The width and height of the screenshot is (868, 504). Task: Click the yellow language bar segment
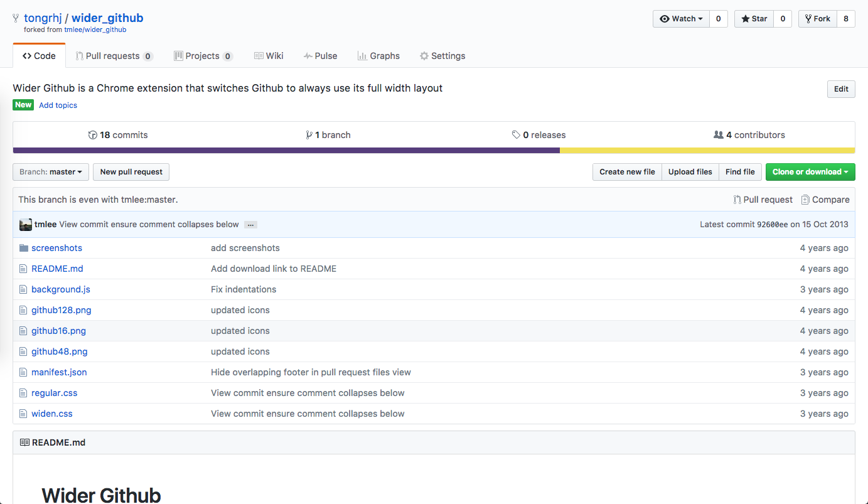(x=707, y=151)
